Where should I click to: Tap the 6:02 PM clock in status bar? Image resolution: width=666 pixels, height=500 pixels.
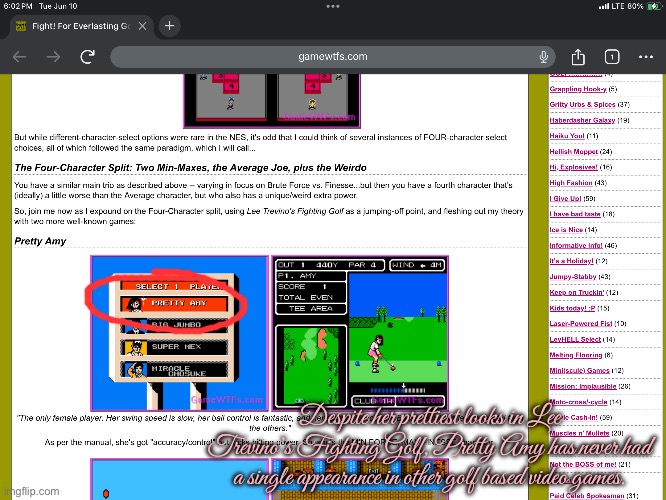point(18,6)
